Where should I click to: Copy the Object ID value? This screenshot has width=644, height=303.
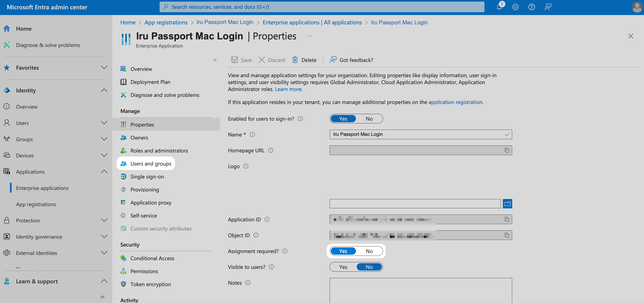[x=507, y=235]
